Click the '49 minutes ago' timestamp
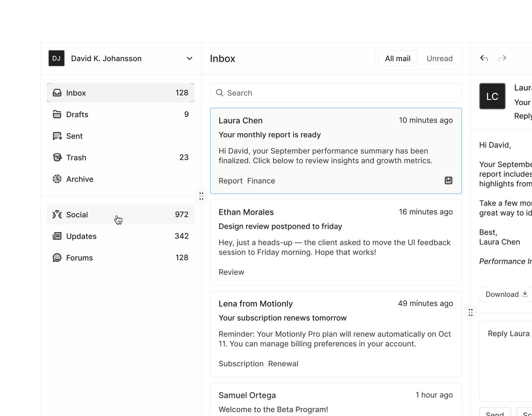The image size is (532, 416). click(426, 303)
